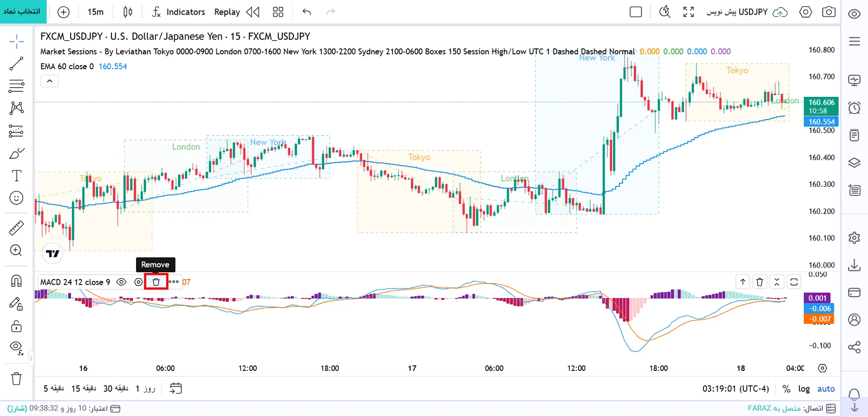
Task: Enable the magnet mode tool
Action: [17, 281]
